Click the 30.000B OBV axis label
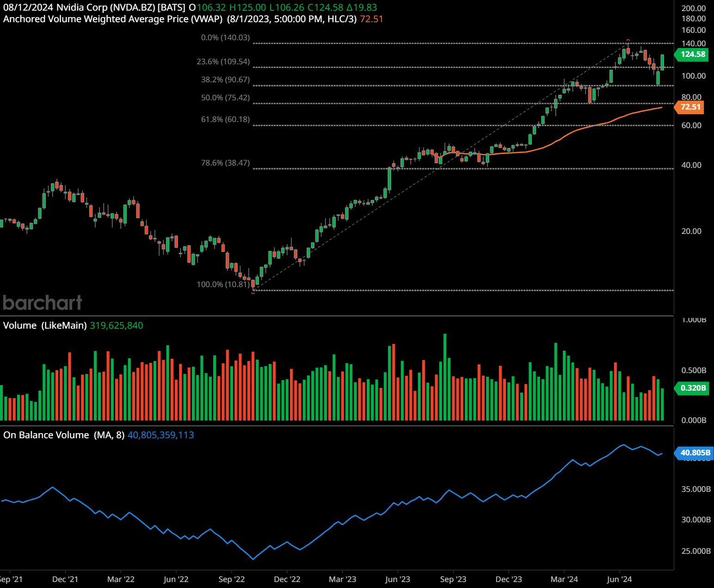The image size is (714, 588). click(x=696, y=520)
